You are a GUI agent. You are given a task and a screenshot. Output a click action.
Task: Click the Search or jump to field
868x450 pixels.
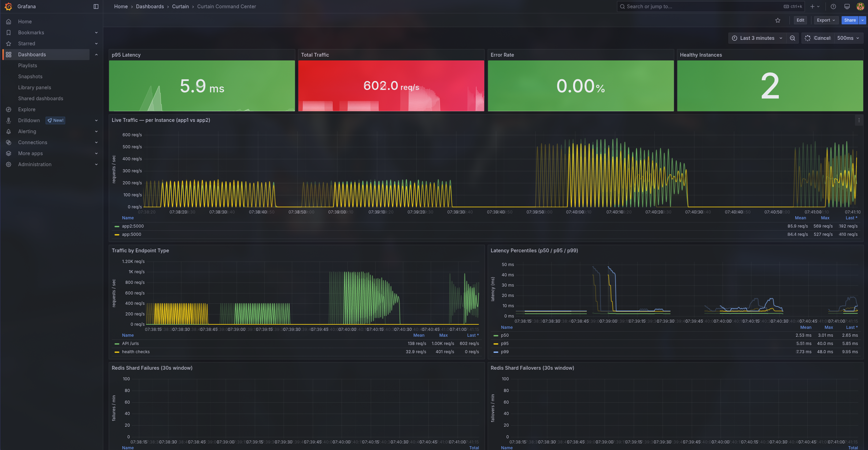coord(700,7)
